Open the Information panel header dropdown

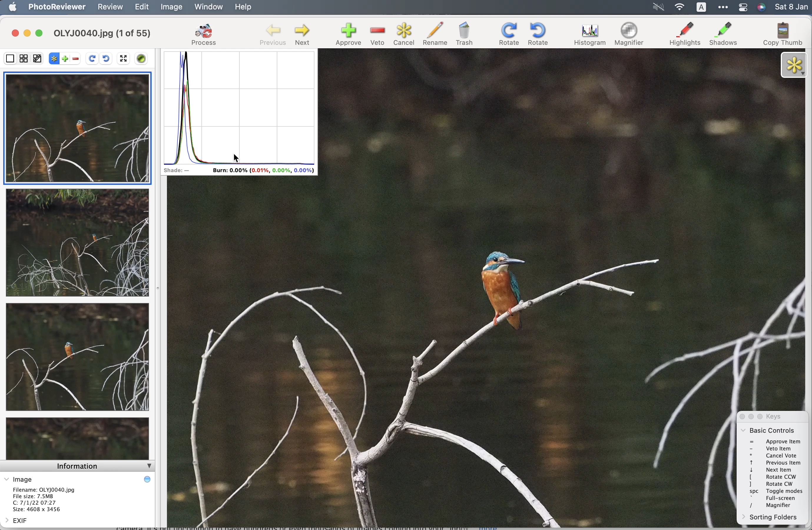point(149,466)
